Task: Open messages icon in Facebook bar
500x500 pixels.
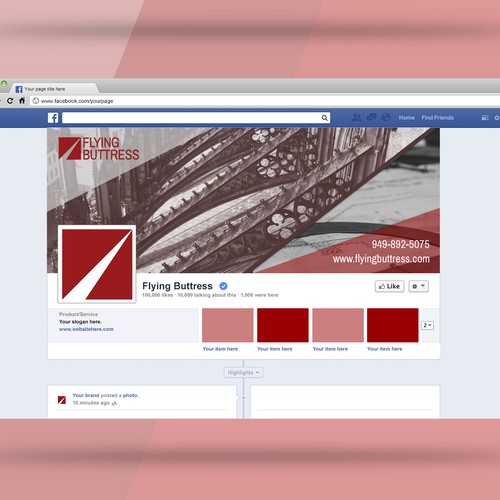Action: coord(371,117)
